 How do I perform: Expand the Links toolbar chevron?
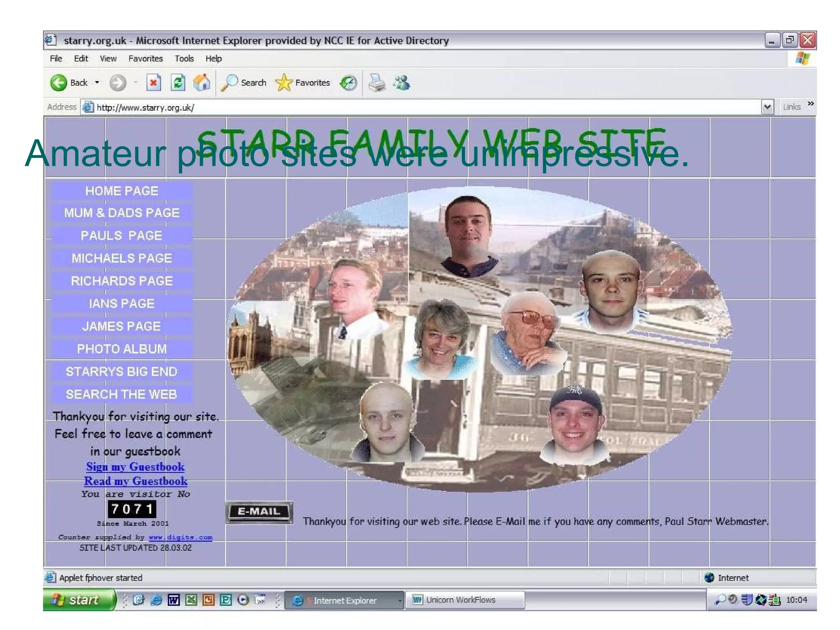[810, 104]
